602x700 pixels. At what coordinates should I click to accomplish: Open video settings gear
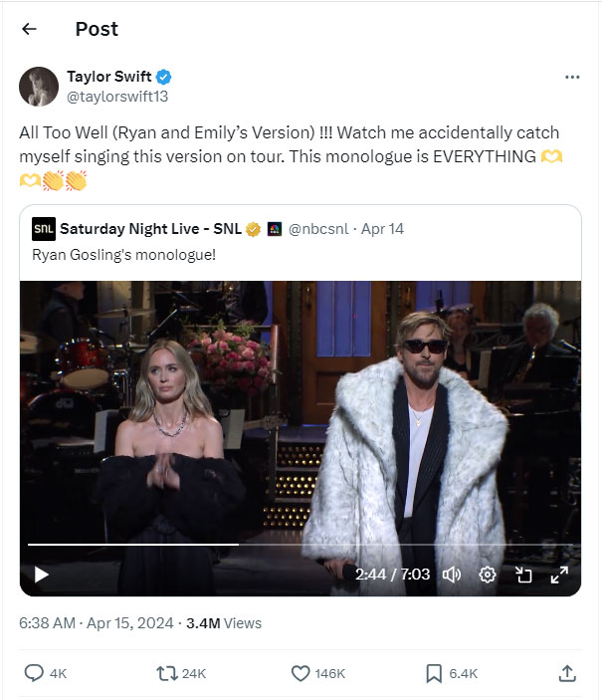point(488,575)
